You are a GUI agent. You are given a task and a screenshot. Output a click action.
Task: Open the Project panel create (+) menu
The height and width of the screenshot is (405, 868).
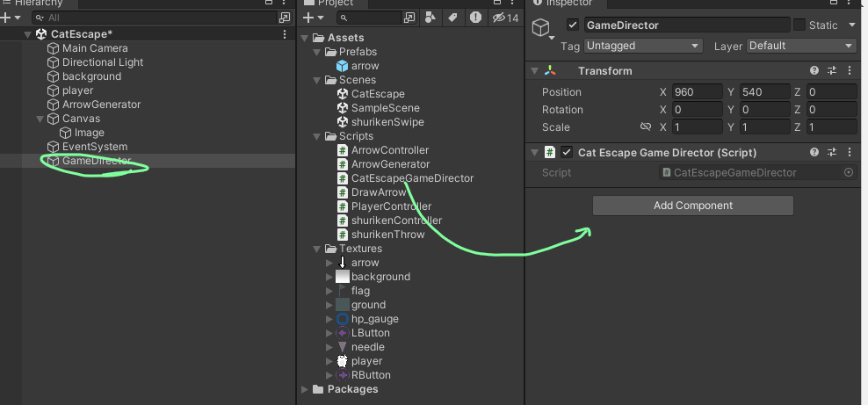pos(313,18)
